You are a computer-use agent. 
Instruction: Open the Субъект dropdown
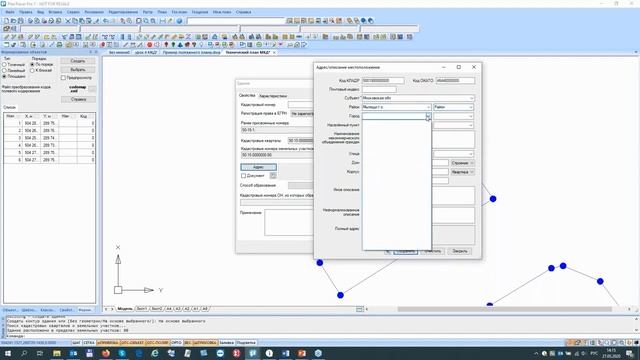point(471,98)
